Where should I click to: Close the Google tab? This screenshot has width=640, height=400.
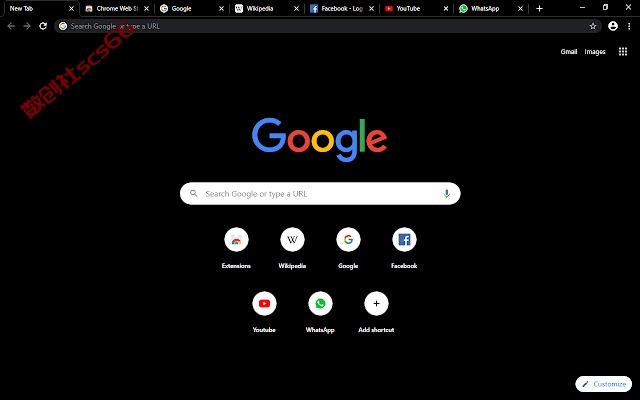point(221,9)
